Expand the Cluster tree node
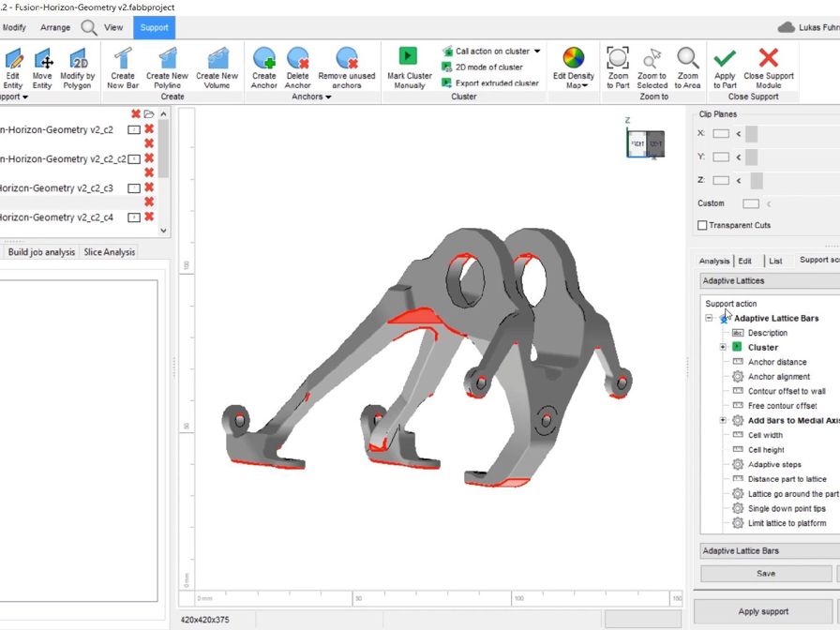Image resolution: width=840 pixels, height=630 pixels. coord(722,347)
